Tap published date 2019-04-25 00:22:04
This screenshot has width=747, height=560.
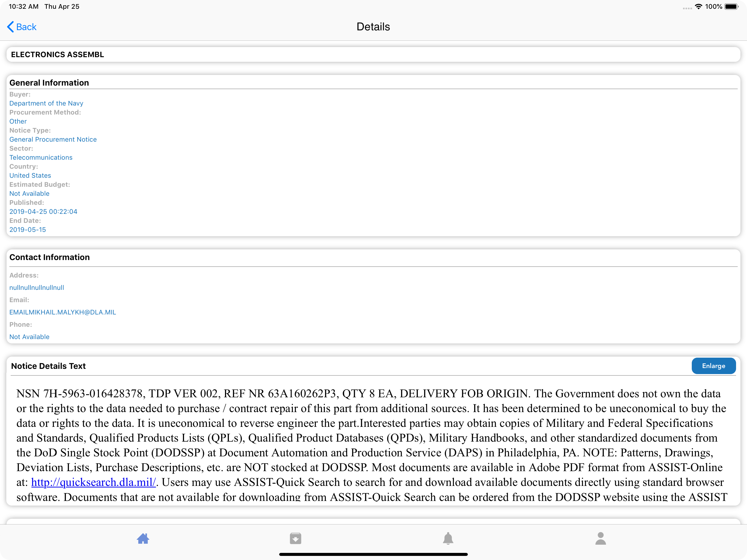tap(43, 211)
